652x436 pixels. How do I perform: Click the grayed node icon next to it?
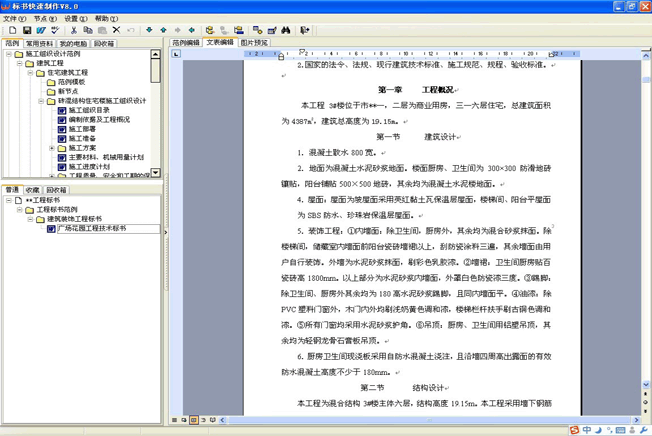(x=224, y=30)
